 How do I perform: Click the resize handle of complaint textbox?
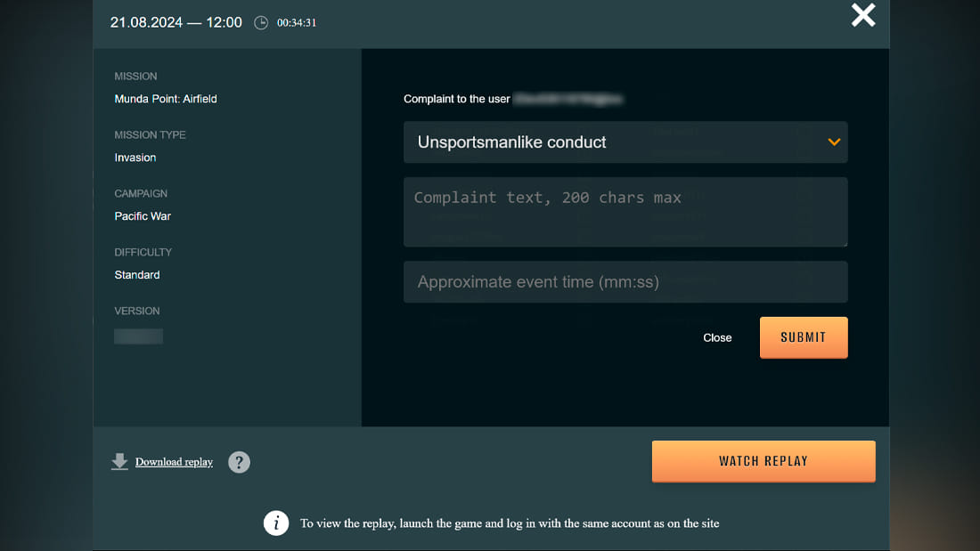pos(844,243)
